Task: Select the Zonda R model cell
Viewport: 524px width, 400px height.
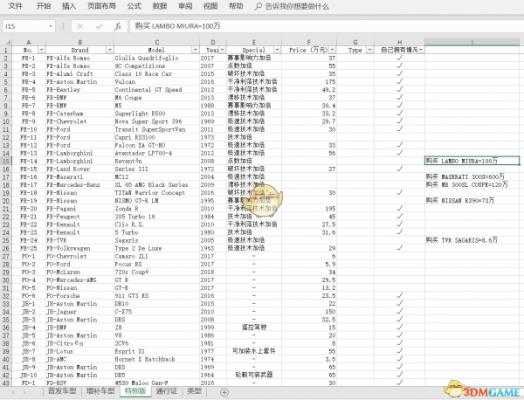Action: (157, 209)
